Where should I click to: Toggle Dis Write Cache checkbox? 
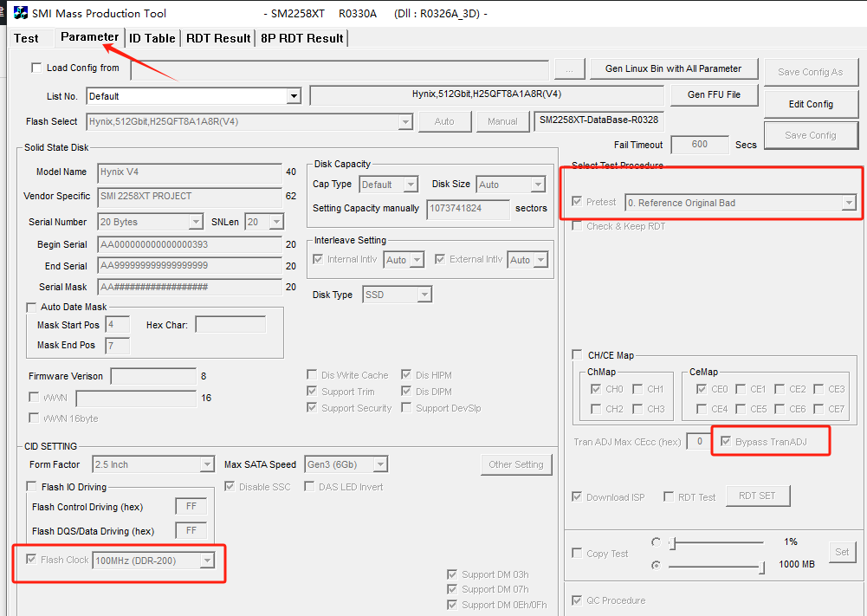(312, 375)
